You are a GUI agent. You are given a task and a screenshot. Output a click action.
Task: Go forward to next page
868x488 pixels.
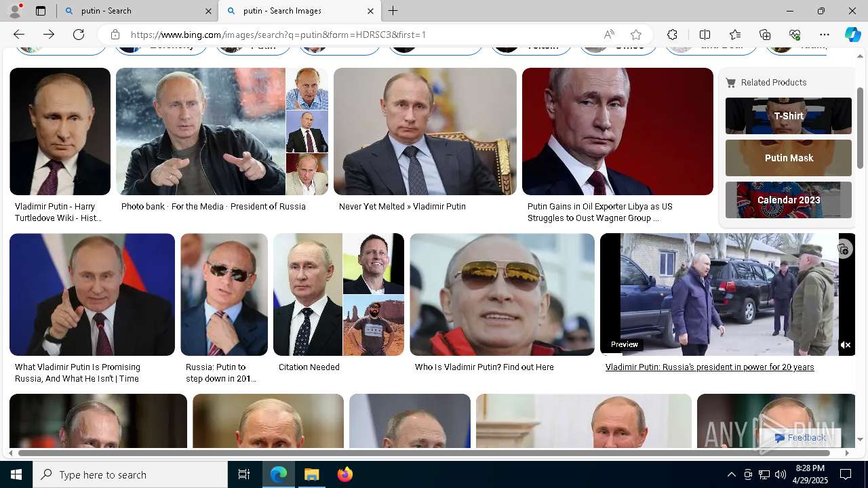pyautogui.click(x=49, y=35)
